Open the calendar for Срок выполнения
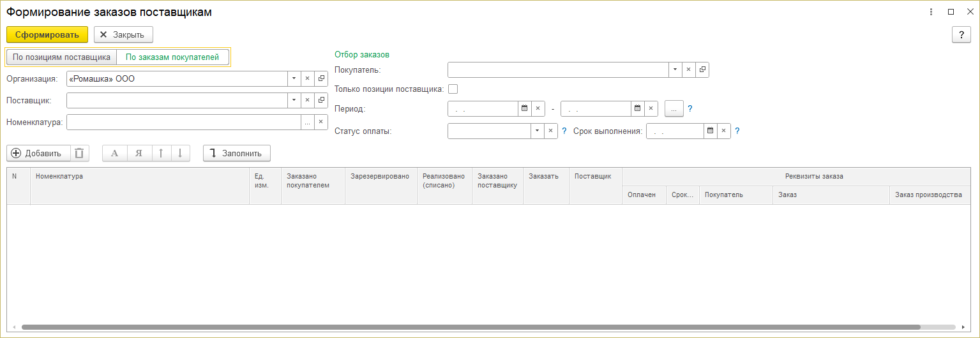Screen dimensions: 980x338 pos(710,131)
